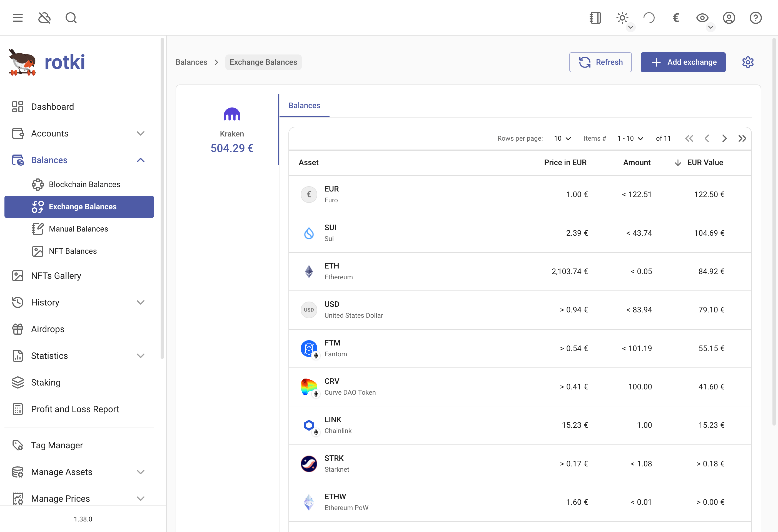Sort table by Amount column
The height and width of the screenshot is (532, 778).
[x=637, y=163]
